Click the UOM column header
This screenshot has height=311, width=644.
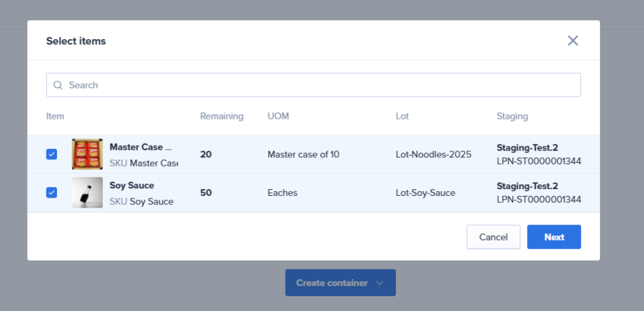coord(278,116)
